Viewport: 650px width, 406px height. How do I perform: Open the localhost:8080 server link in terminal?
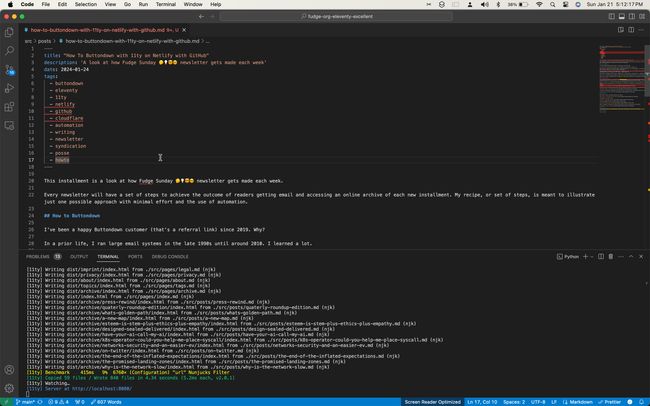[x=102, y=389]
